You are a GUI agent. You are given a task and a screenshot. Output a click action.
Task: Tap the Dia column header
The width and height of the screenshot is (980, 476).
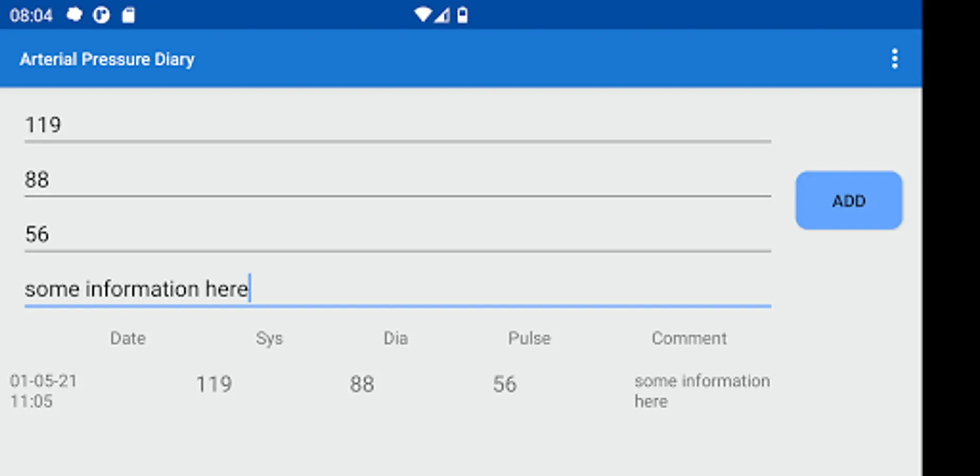pyautogui.click(x=395, y=338)
